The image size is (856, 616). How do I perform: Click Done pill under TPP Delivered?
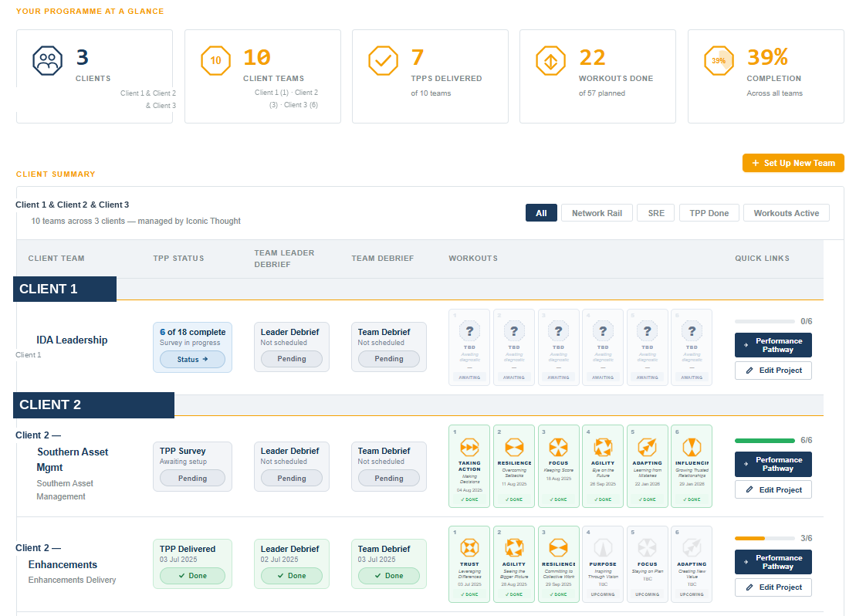(x=192, y=576)
